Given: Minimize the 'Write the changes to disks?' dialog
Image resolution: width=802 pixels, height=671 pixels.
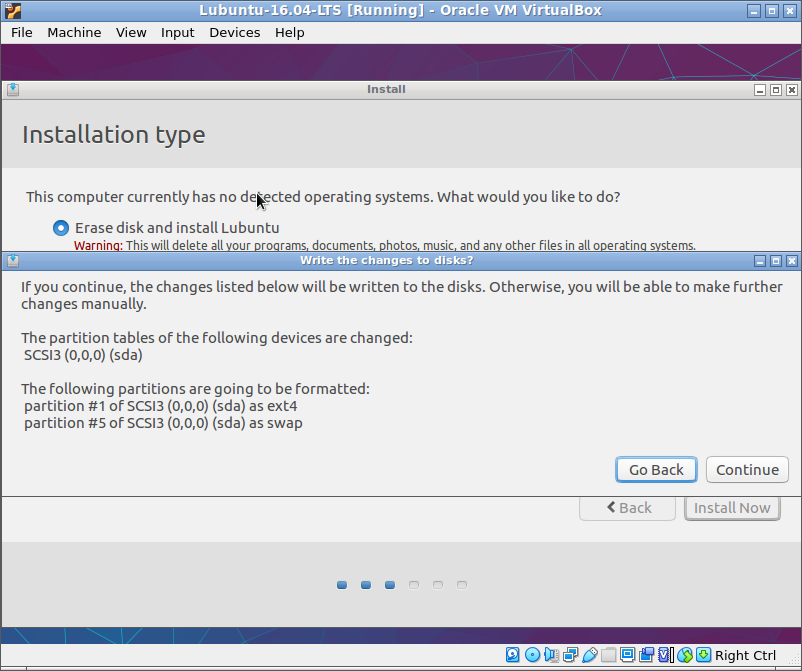Looking at the screenshot, I should point(760,261).
